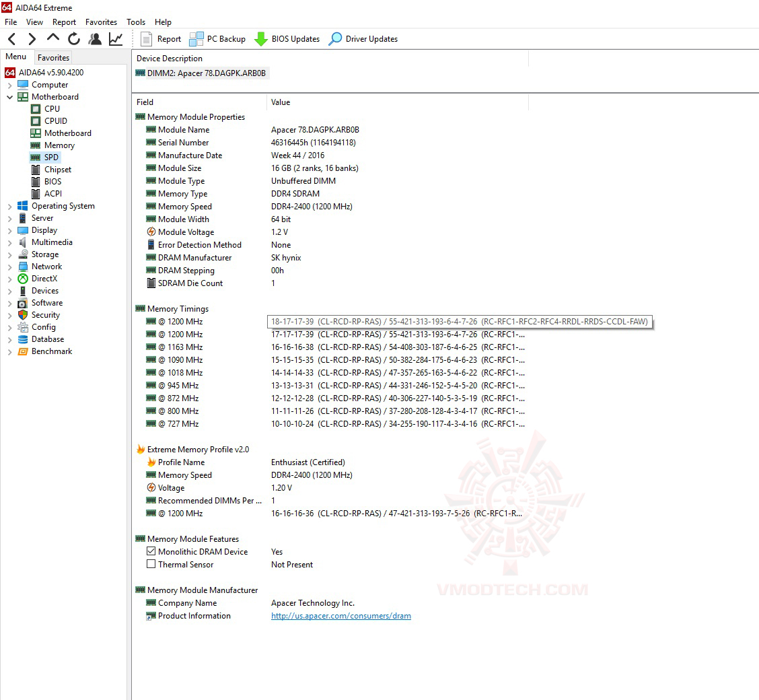
Task: Open the us.apacer.com/consumers/dram link
Action: click(x=340, y=616)
